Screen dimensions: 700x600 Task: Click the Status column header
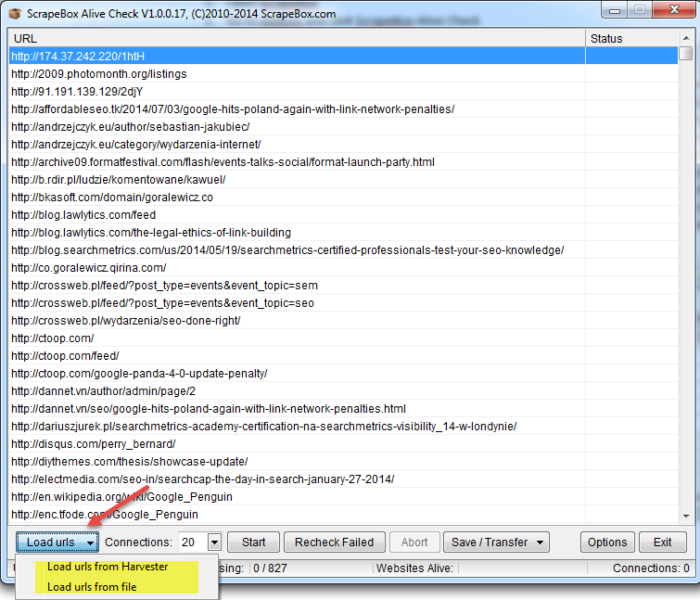(x=631, y=38)
